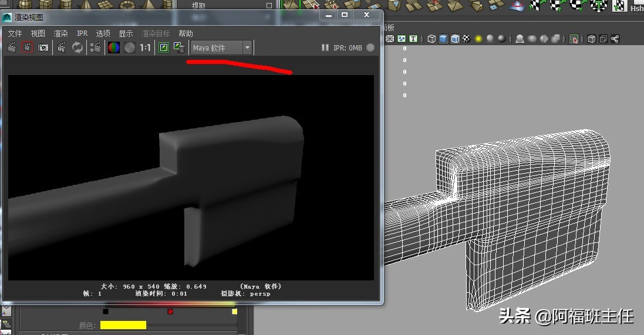This screenshot has height=335, width=644.
Task: Open the 渲染 menu in Render View
Action: point(60,33)
